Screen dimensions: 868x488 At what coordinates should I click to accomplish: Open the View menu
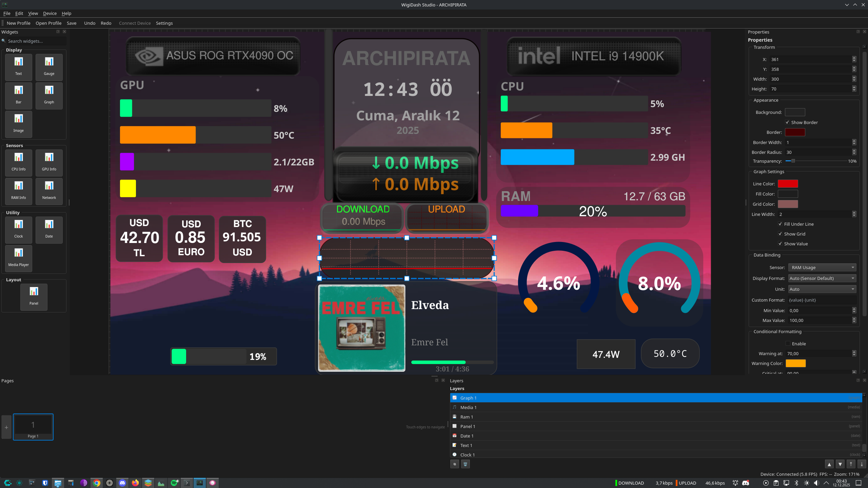[x=33, y=13]
